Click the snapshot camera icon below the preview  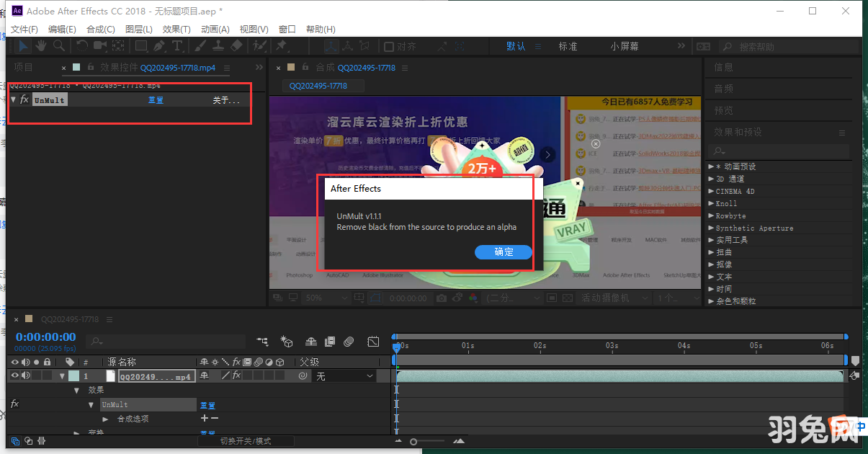pyautogui.click(x=442, y=298)
